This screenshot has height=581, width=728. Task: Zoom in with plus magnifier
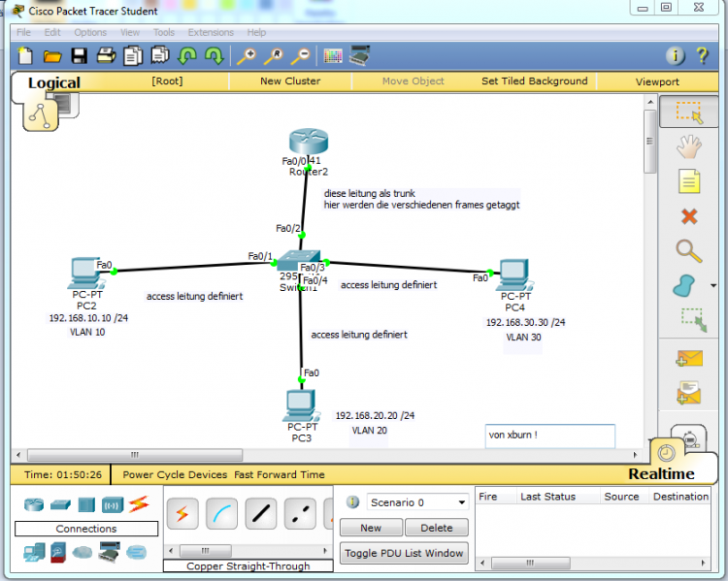coord(247,56)
